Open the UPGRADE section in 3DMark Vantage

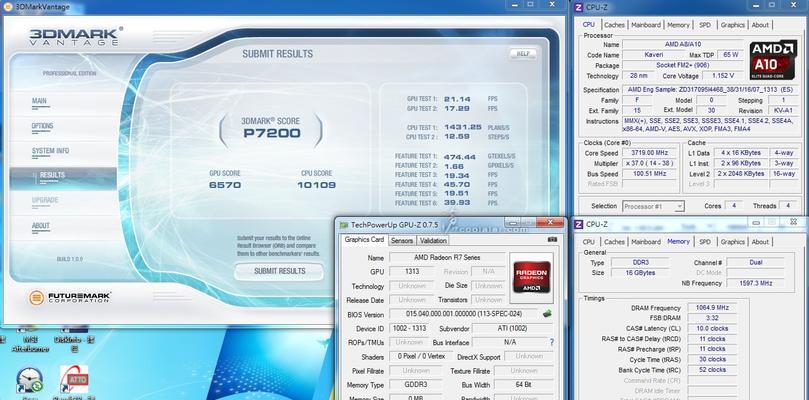tap(45, 200)
